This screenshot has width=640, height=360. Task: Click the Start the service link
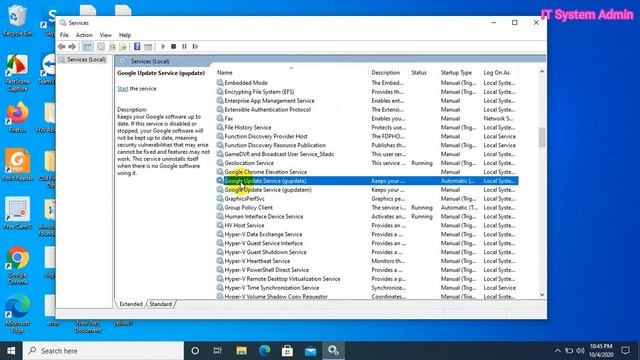(x=122, y=89)
